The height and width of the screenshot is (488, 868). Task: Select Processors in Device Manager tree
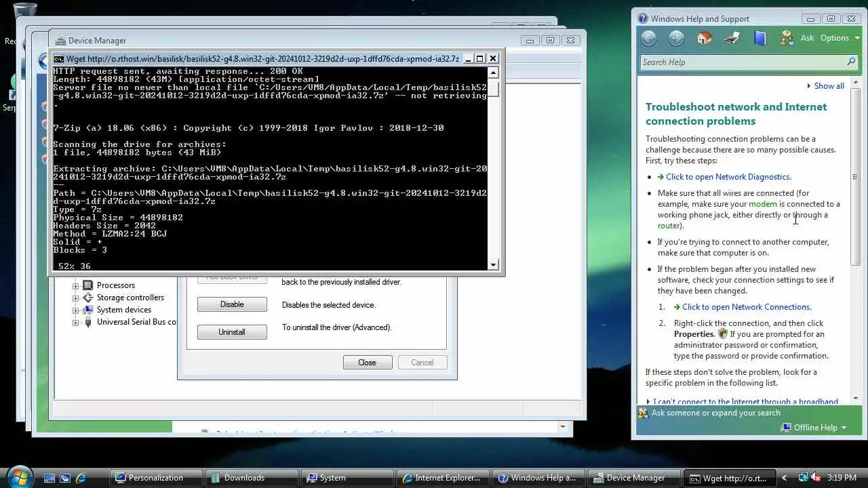(x=115, y=285)
